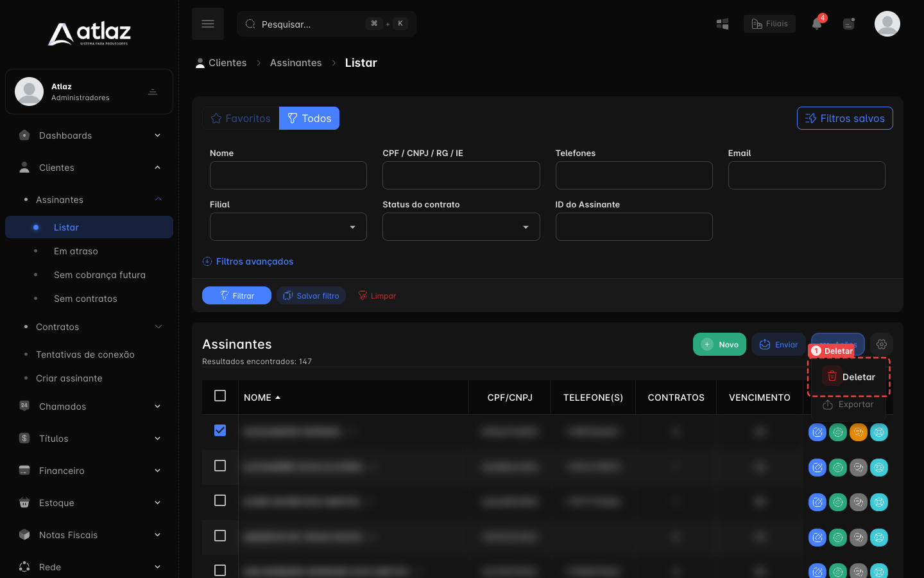Collapse the Assinantes submenu chevron

158,200
